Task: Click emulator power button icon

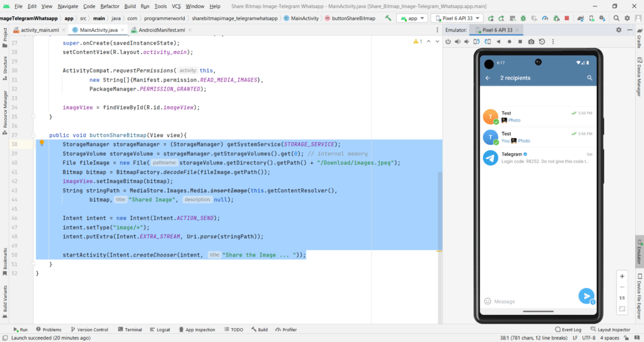Action: pos(448,41)
